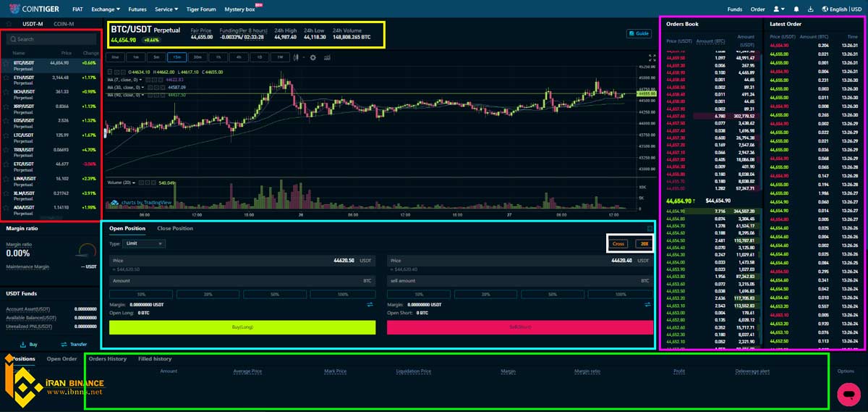Click the Guide button
Image resolution: width=868 pixels, height=412 pixels.
click(x=639, y=33)
